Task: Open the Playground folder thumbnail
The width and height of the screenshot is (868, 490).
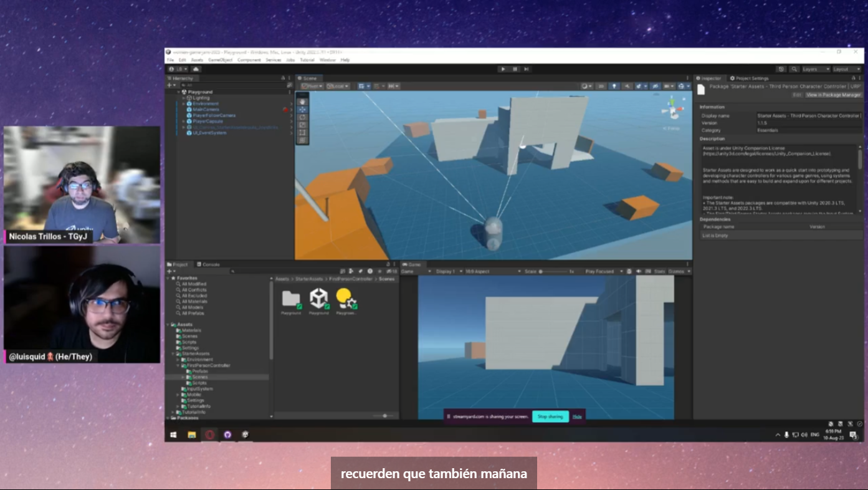Action: [291, 299]
